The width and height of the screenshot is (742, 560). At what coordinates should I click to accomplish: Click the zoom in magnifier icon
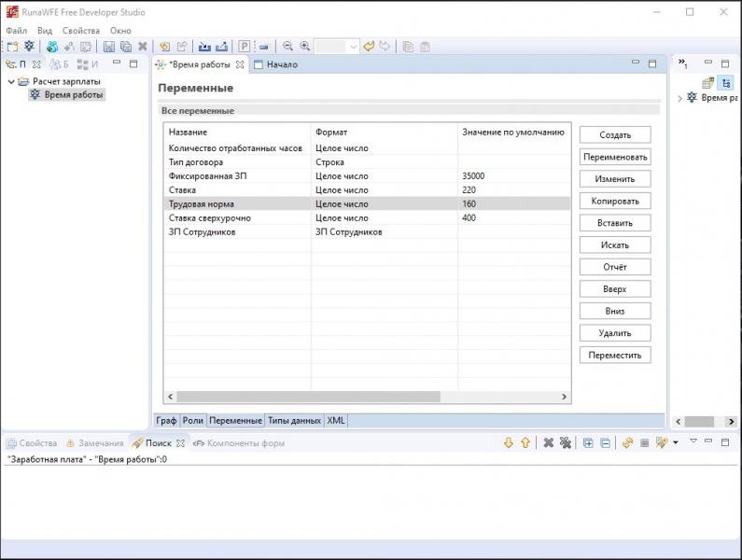pyautogui.click(x=304, y=46)
